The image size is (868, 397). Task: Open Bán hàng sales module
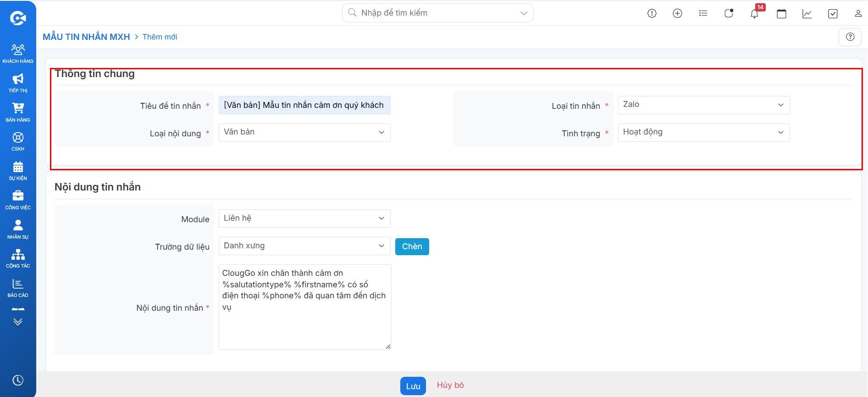(18, 112)
